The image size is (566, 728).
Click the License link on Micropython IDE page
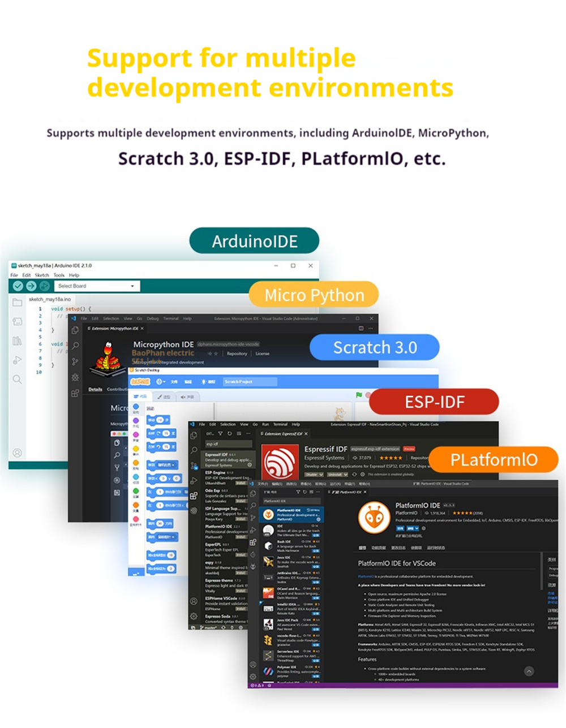click(x=263, y=354)
